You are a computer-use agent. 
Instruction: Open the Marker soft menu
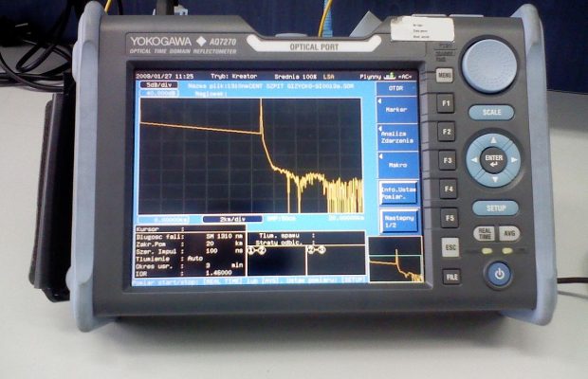(x=396, y=110)
